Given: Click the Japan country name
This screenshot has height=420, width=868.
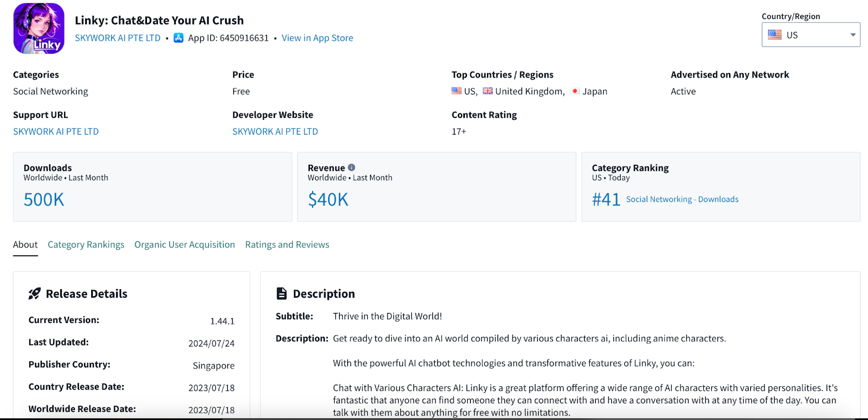Looking at the screenshot, I should coord(595,91).
